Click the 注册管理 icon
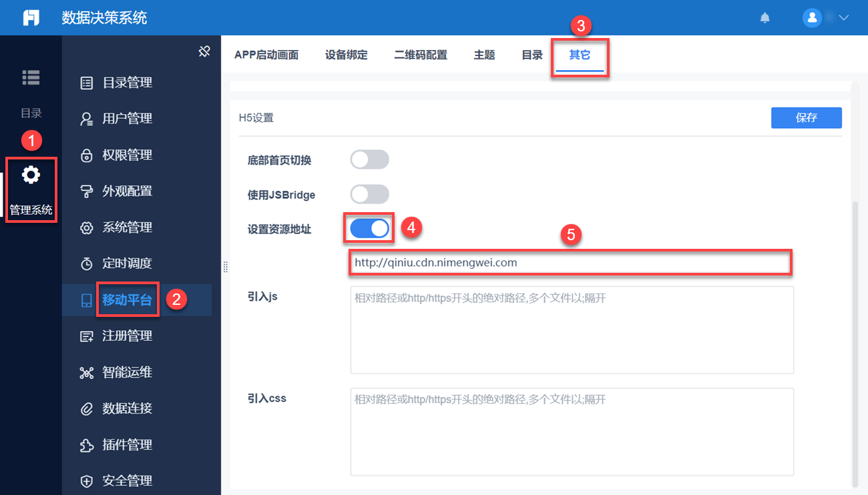Screen dimensions: 868x495 click(87, 336)
